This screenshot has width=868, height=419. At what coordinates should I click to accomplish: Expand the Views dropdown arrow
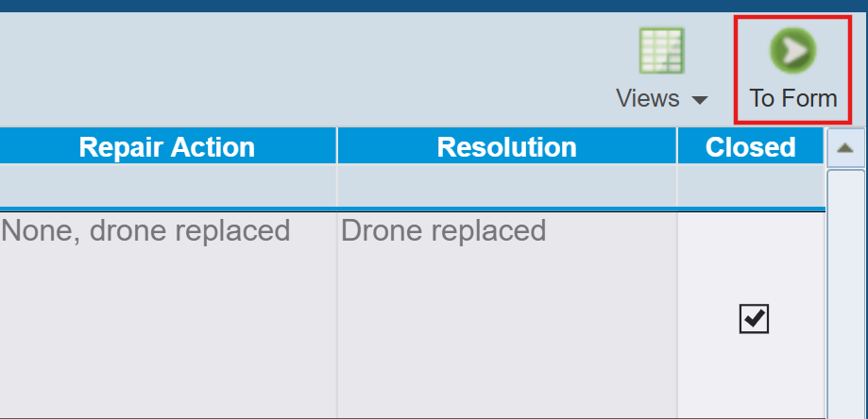coord(700,100)
